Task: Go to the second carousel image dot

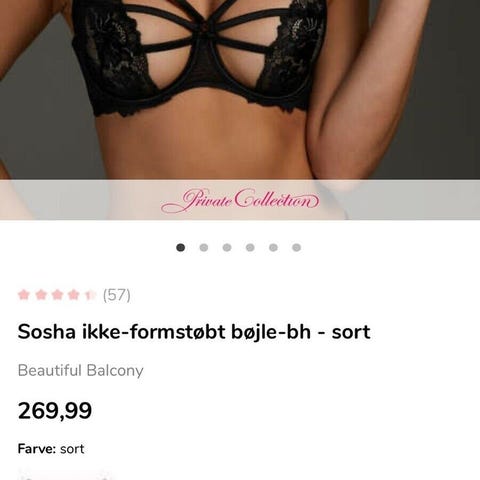Action: 204,248
